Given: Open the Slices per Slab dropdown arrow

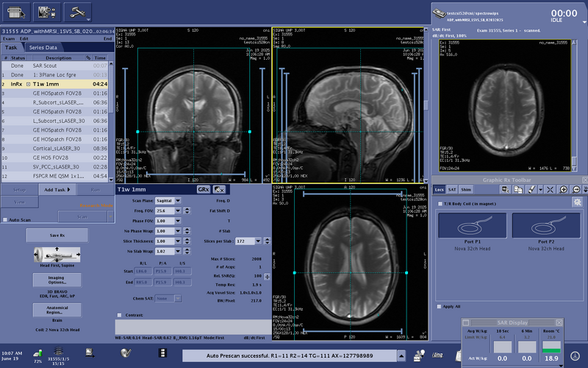Looking at the screenshot, I should pyautogui.click(x=258, y=241).
